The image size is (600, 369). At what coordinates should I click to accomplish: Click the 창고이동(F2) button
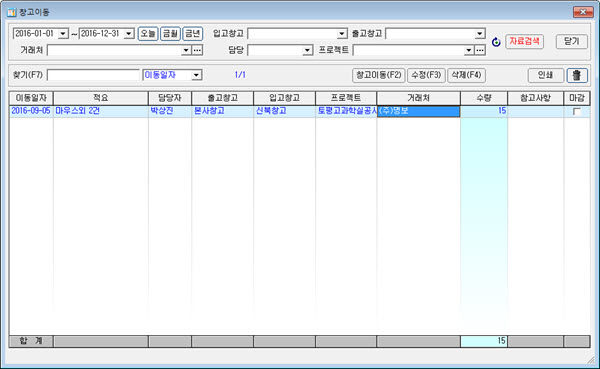(x=378, y=75)
